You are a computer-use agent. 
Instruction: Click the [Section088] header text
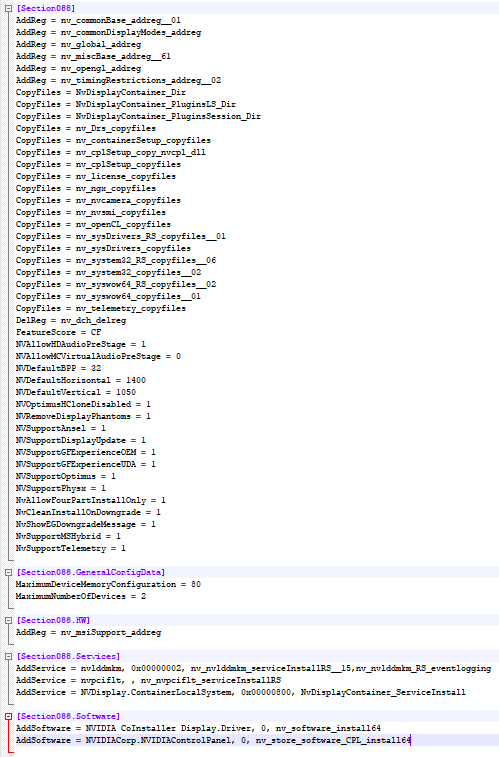pyautogui.click(x=46, y=8)
